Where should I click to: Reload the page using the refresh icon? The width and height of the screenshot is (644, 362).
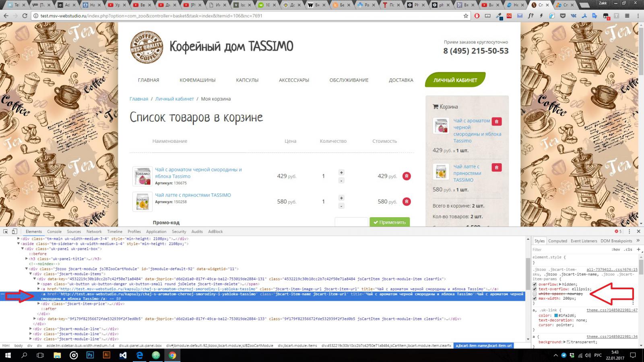25,16
